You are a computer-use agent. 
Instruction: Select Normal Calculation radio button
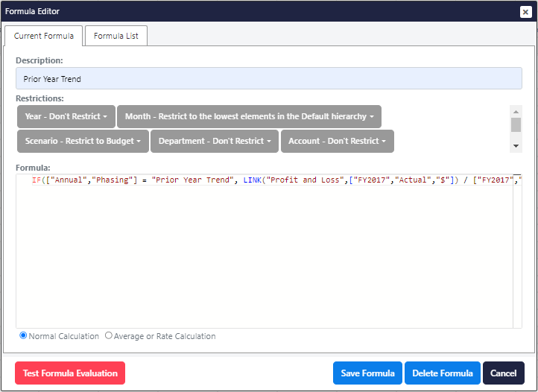pyautogui.click(x=24, y=336)
